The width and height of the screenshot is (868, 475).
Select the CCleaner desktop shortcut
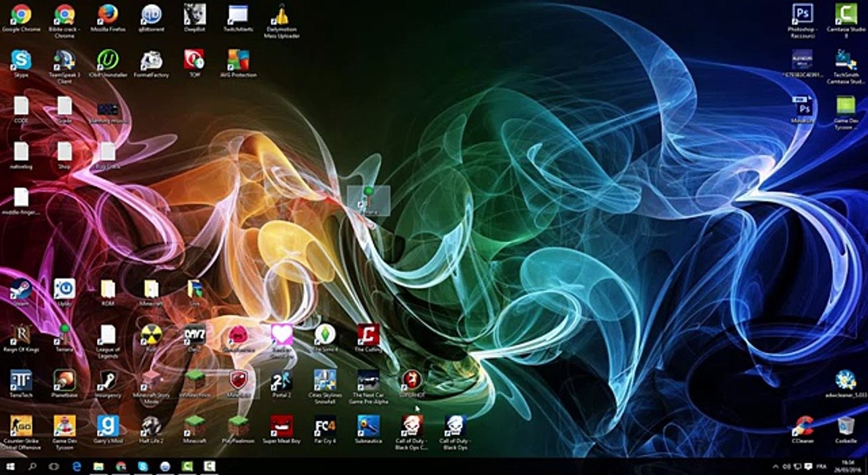click(x=803, y=429)
